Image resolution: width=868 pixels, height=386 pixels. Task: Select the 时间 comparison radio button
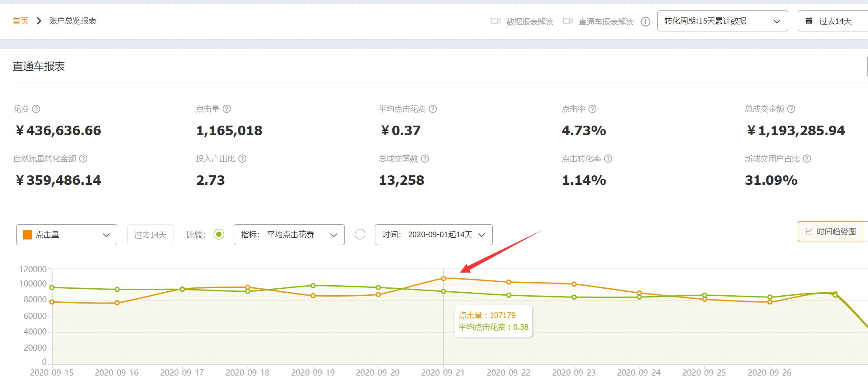pyautogui.click(x=360, y=235)
